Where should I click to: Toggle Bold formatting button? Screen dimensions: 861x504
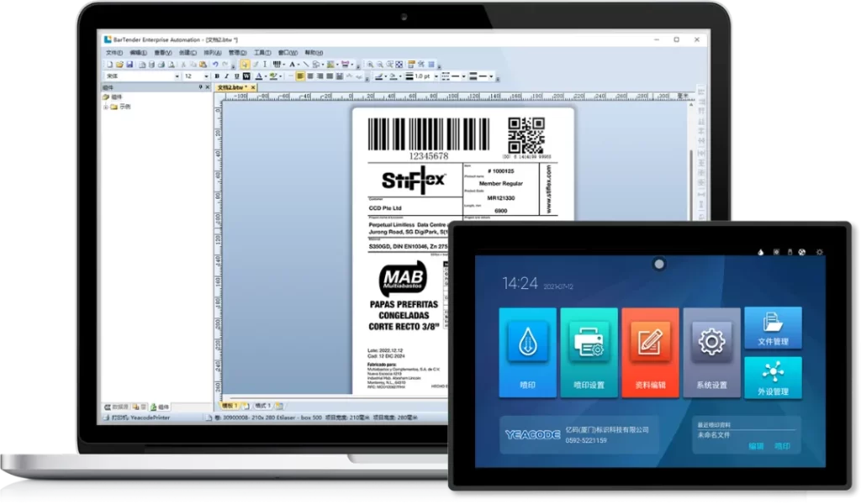216,76
